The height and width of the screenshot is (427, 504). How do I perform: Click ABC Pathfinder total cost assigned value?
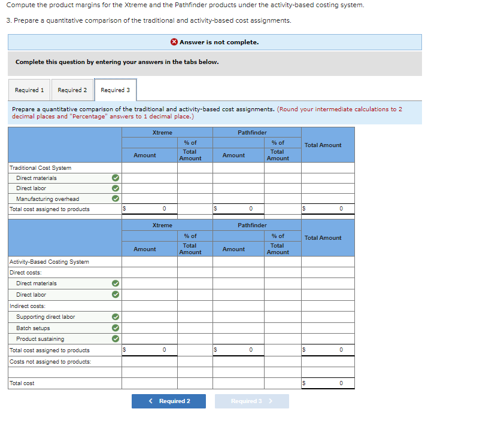(x=238, y=350)
